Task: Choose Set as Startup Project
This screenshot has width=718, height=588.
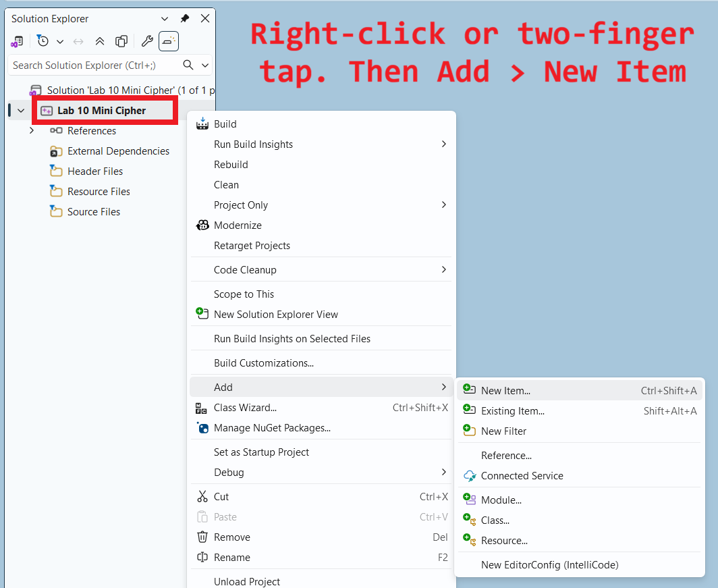Action: point(261,452)
